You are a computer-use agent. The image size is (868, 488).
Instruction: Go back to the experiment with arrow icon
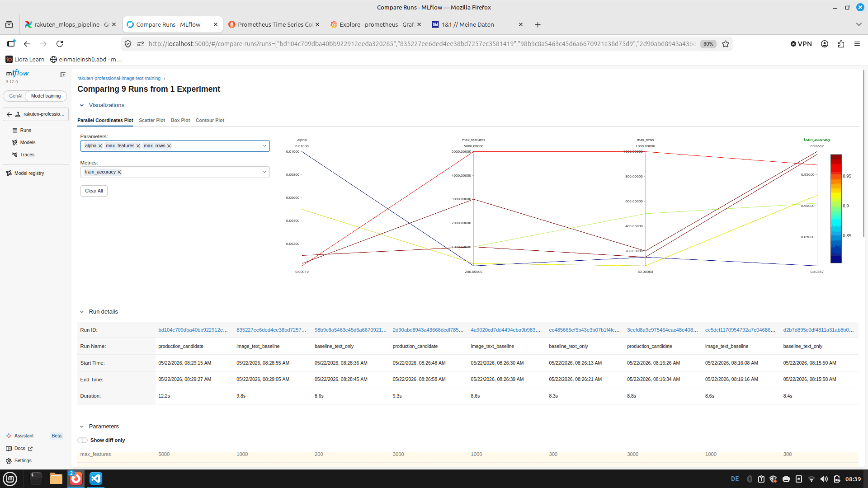[x=9, y=114]
